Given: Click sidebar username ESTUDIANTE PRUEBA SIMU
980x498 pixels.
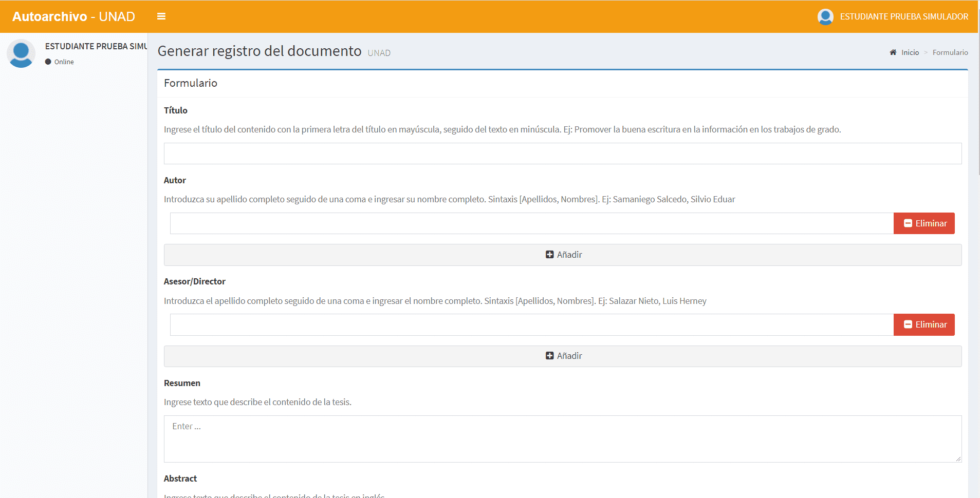Looking at the screenshot, I should click(96, 46).
